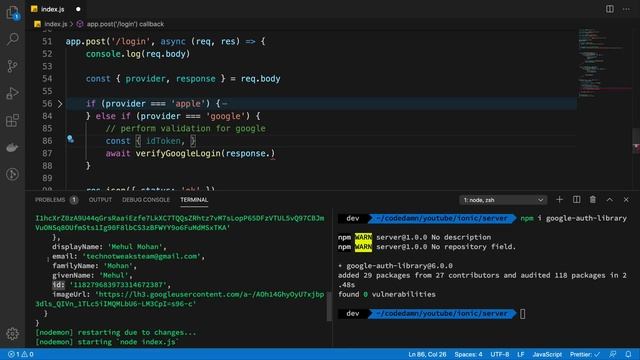Close the terminal panel
Screen dimensions: 640x360
click(x=626, y=200)
